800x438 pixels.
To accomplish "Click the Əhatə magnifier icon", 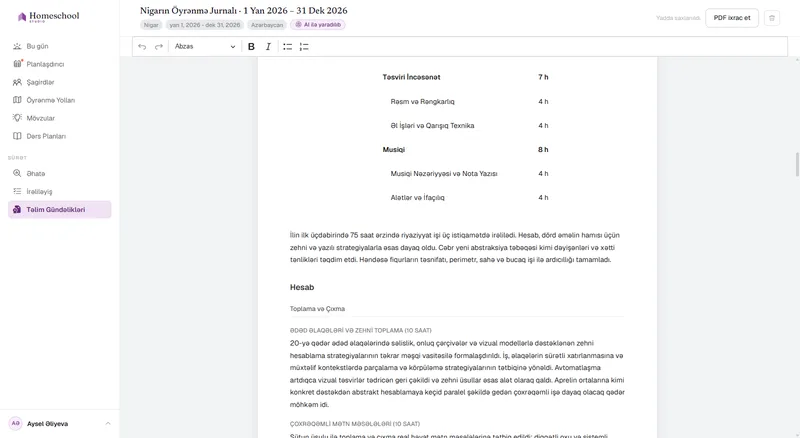I will pyautogui.click(x=17, y=173).
